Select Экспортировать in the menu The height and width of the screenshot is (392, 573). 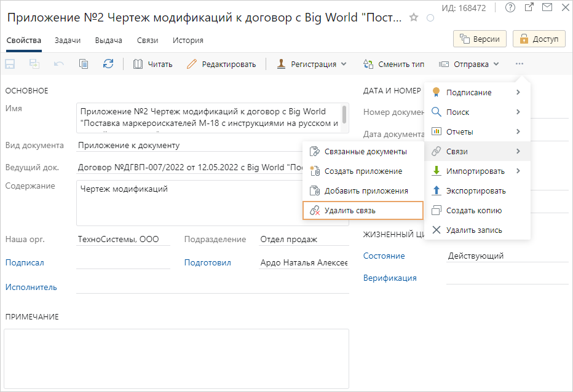pos(475,190)
